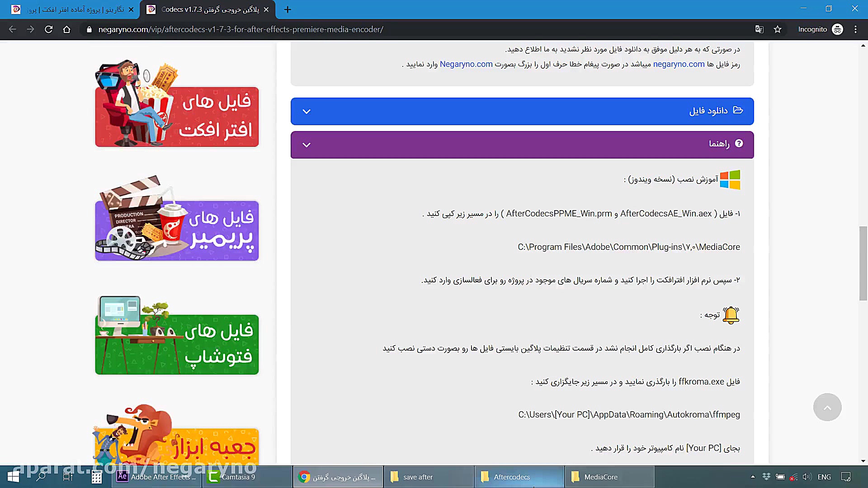Viewport: 868px width, 488px height.
Task: Open Chrome's three-dot menu
Action: click(x=855, y=29)
